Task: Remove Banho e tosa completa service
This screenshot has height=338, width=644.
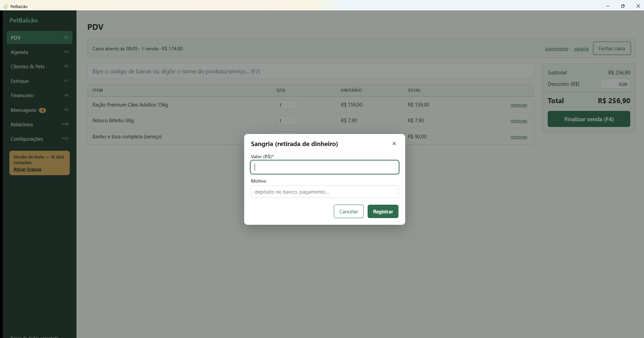Action: (519, 137)
